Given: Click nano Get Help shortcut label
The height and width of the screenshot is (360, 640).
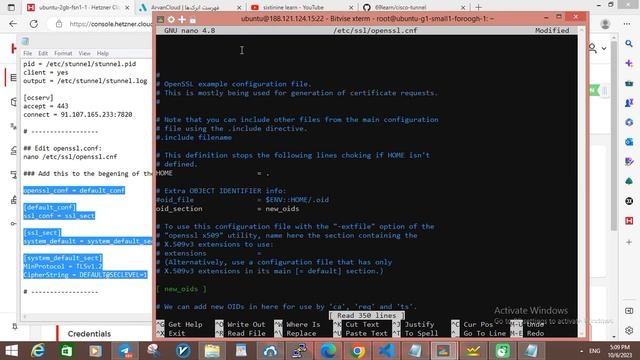Looking at the screenshot, I should pyautogui.click(x=185, y=324).
